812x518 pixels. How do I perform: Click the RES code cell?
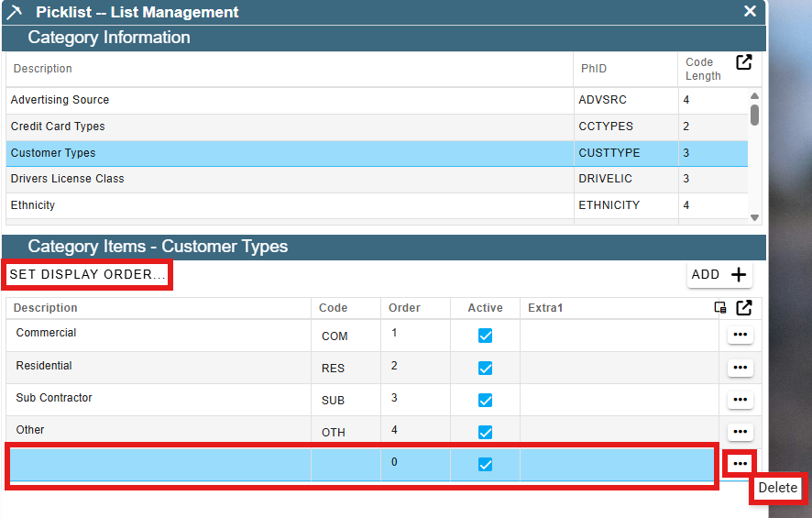(346, 368)
